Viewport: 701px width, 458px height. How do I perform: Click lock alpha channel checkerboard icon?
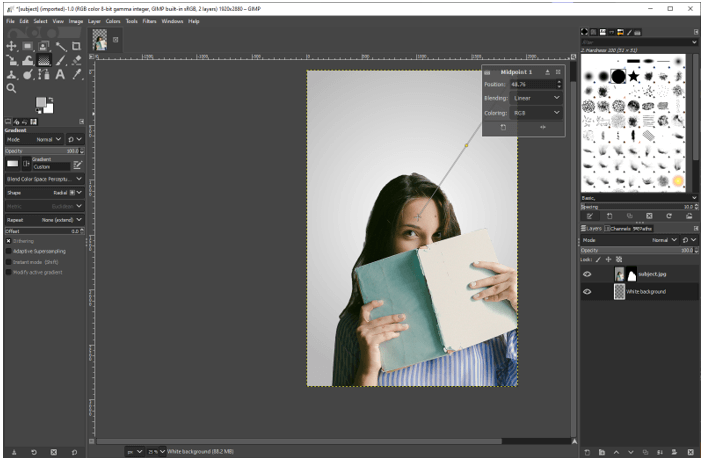[x=619, y=259]
